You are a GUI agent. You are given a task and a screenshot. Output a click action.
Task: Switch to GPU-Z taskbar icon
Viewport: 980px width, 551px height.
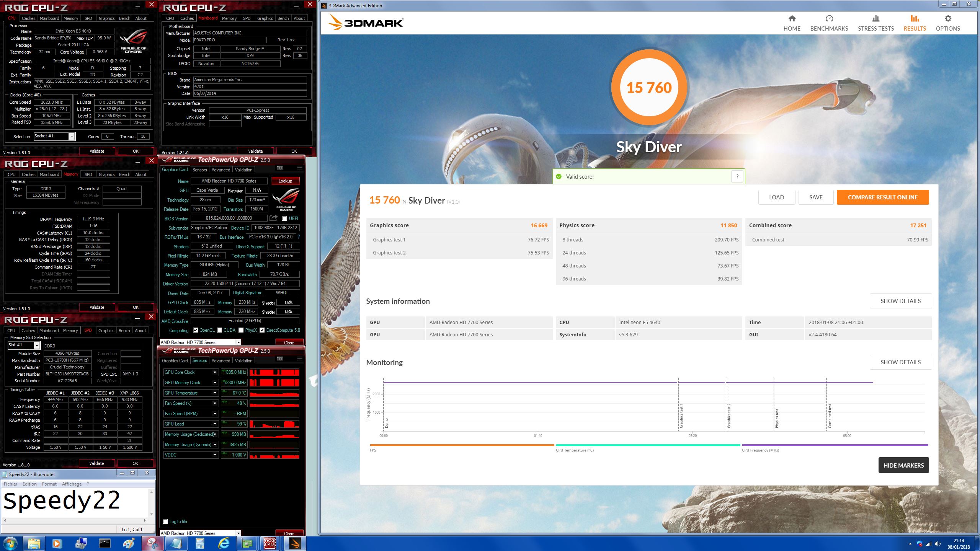click(x=247, y=543)
